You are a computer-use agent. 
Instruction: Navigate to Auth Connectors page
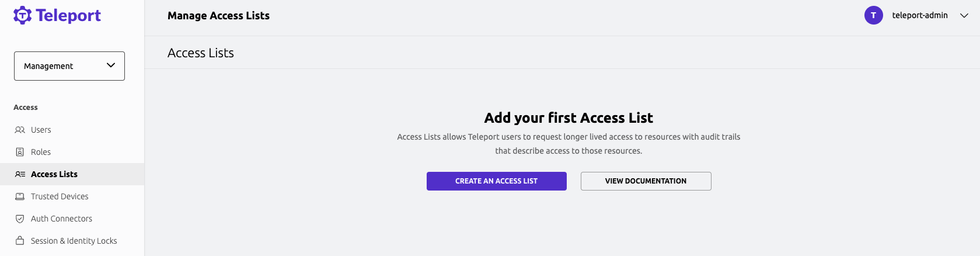[61, 219]
